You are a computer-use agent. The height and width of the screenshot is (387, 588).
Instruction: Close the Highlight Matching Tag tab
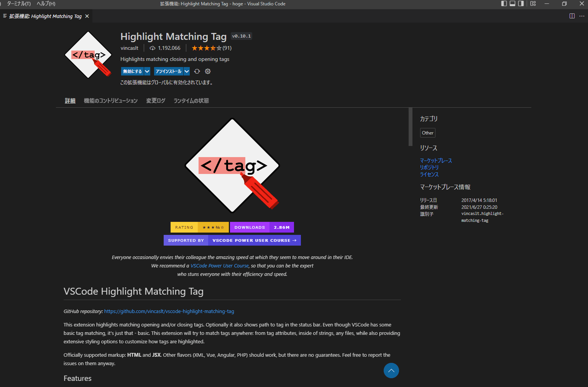click(87, 16)
